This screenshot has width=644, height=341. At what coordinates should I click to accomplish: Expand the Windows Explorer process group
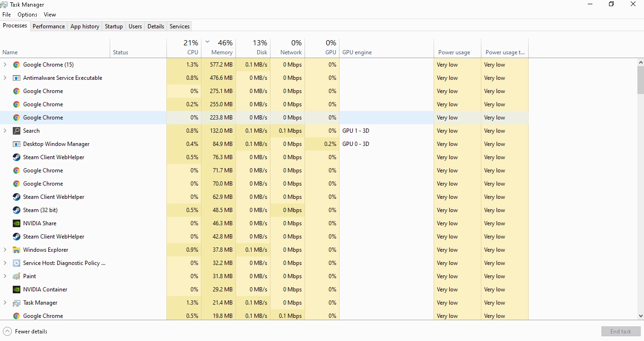pos(5,250)
